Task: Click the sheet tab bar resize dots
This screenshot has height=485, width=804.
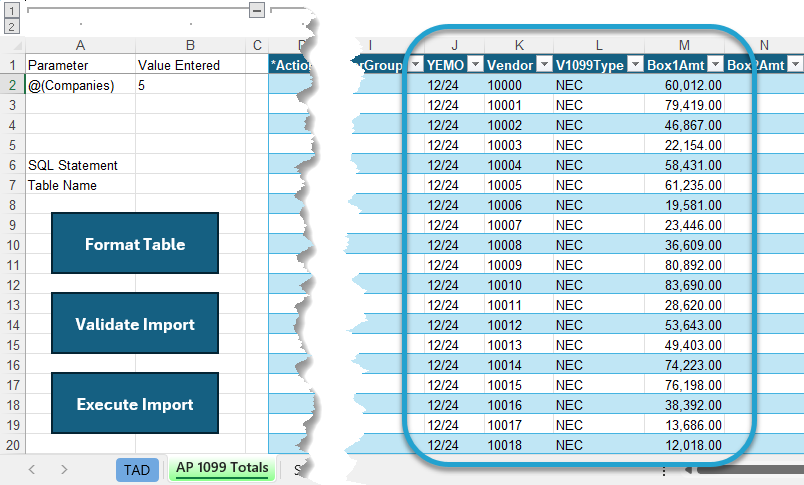Action: pos(664,471)
